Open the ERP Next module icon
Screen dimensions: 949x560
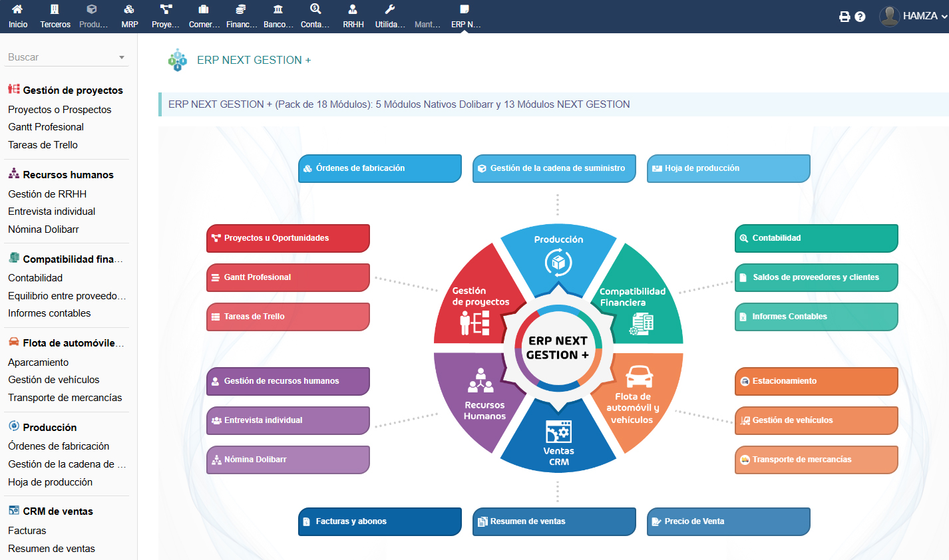(x=465, y=9)
